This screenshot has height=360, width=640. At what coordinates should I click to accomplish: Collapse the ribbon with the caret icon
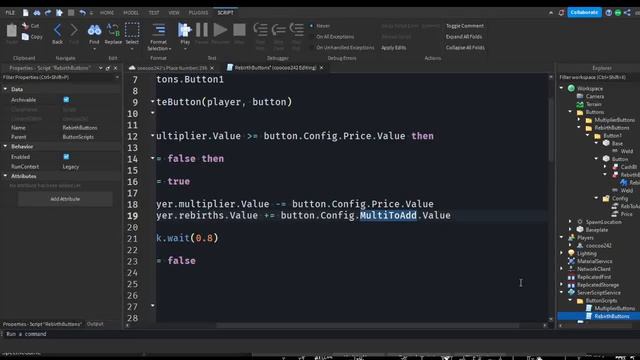pyautogui.click(x=551, y=13)
